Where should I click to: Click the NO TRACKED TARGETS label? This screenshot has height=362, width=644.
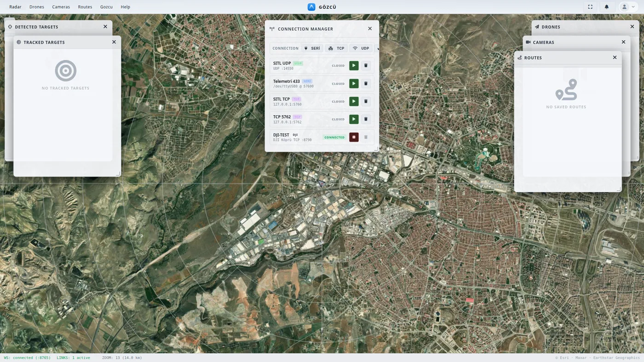(66, 88)
